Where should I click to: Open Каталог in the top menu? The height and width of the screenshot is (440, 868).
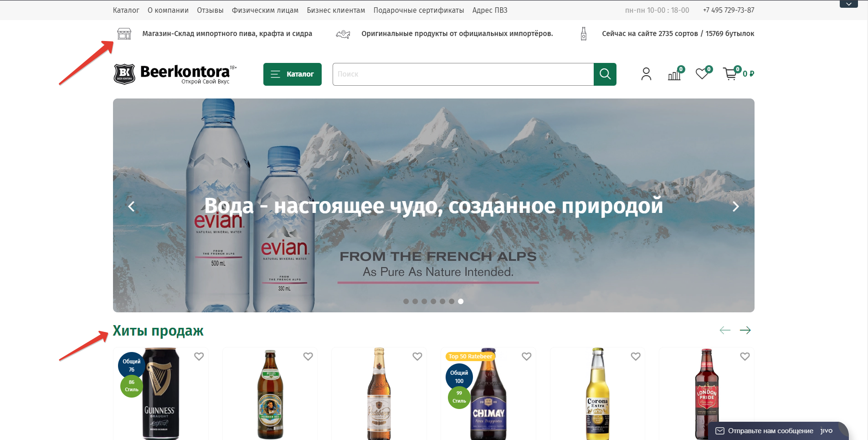126,10
